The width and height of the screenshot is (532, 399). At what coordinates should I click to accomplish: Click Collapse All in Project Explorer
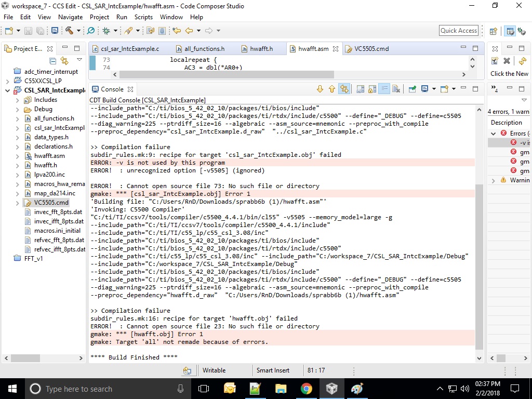click(52, 61)
